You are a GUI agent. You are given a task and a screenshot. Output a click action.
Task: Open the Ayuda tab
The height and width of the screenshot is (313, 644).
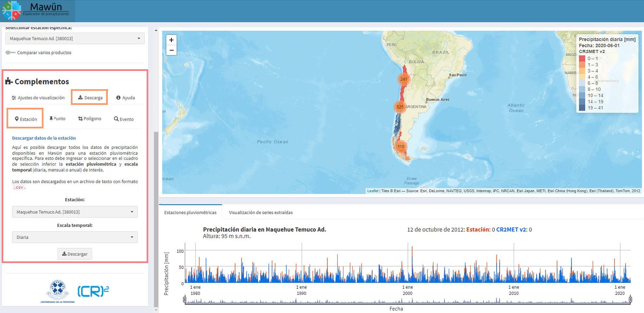pyautogui.click(x=126, y=98)
